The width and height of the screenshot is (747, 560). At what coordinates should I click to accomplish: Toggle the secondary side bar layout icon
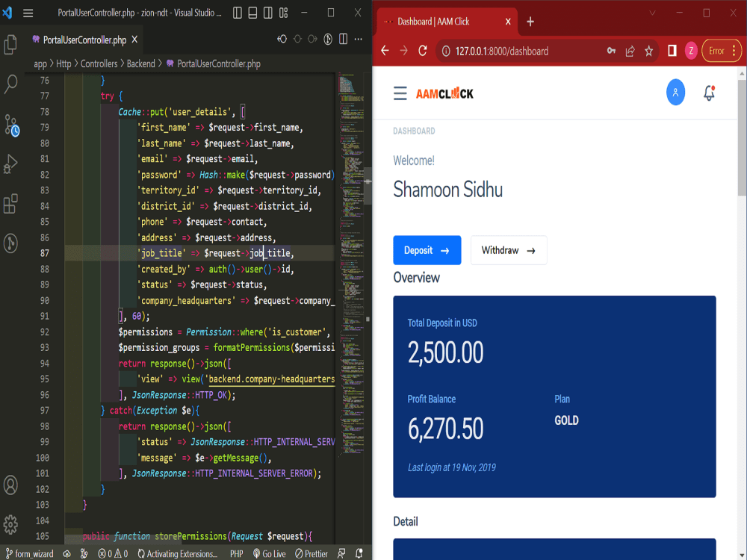268,13
